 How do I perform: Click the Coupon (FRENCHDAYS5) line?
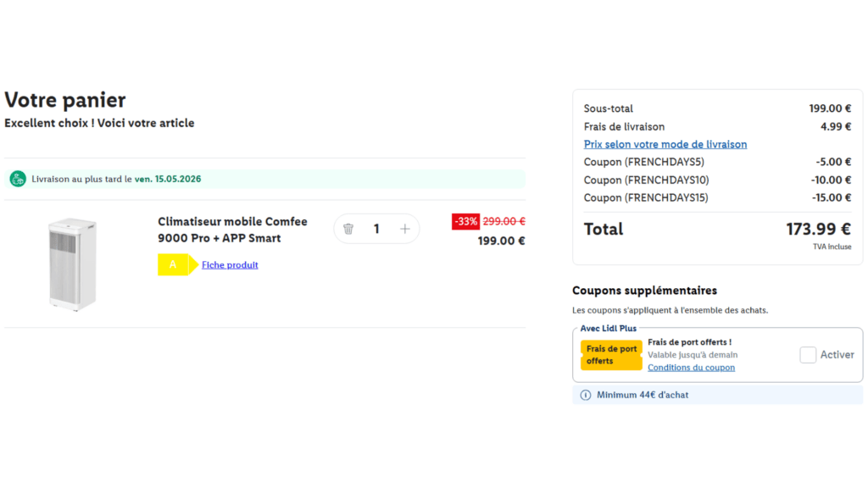click(717, 162)
